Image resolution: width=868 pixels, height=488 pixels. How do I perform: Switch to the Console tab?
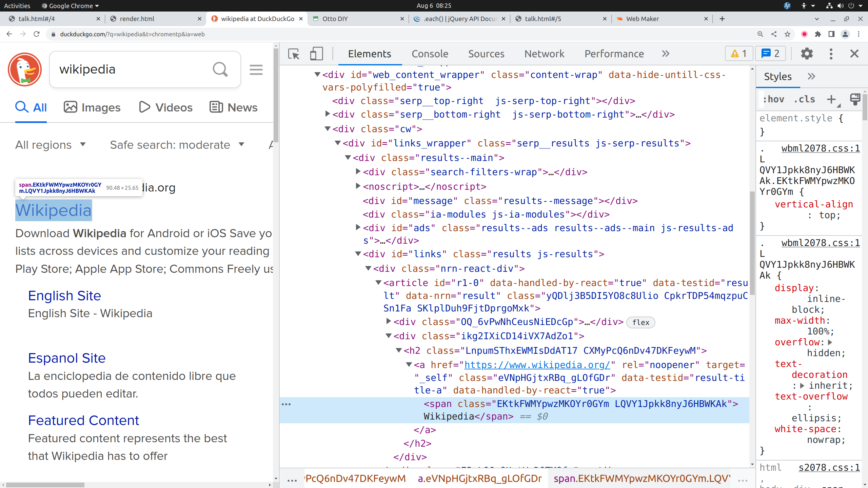point(430,54)
